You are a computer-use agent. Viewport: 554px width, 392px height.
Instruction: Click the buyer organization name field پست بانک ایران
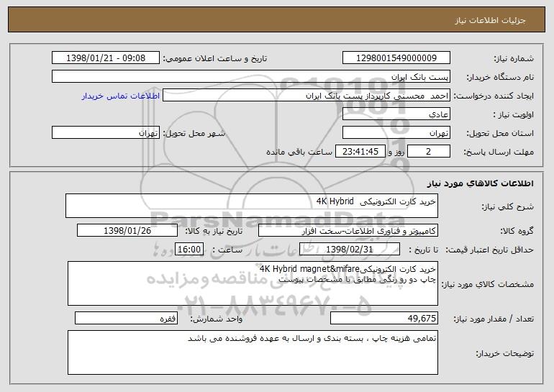(251, 76)
